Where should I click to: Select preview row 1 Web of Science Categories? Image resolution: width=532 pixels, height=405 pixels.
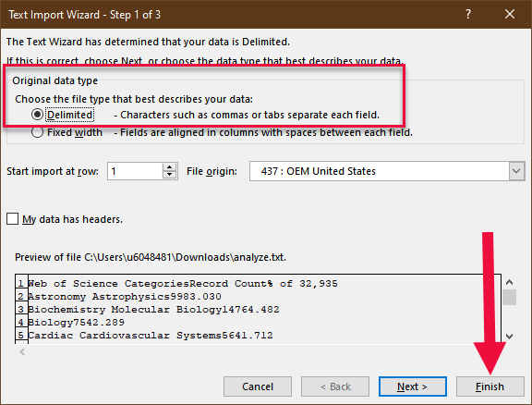(183, 283)
